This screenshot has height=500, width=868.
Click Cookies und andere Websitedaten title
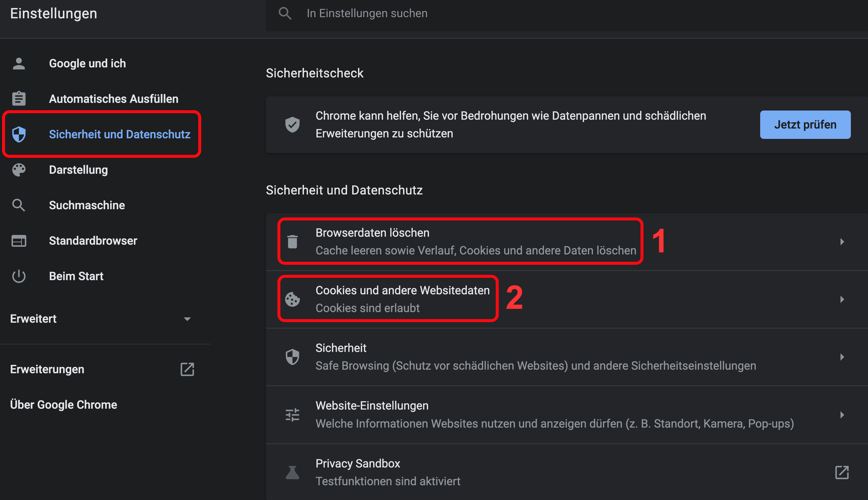click(x=403, y=290)
